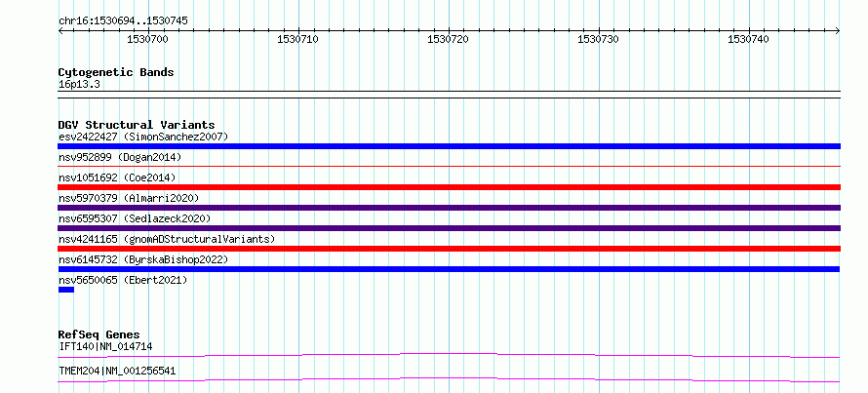Screen dimensions: 868x393
Task: Click ruler position 1530720
Action: pyautogui.click(x=449, y=39)
